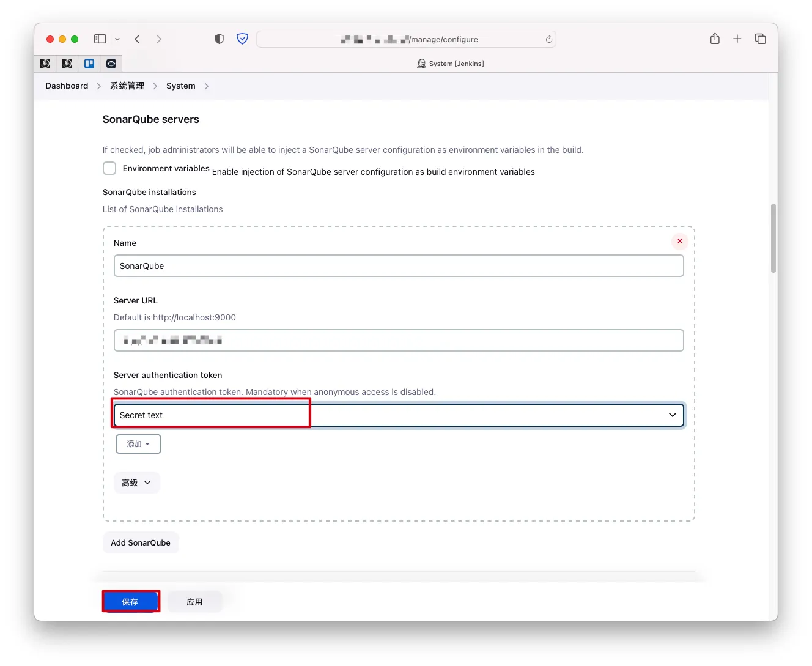Click the SonarQube servers heading
This screenshot has width=812, height=666.
click(x=151, y=119)
